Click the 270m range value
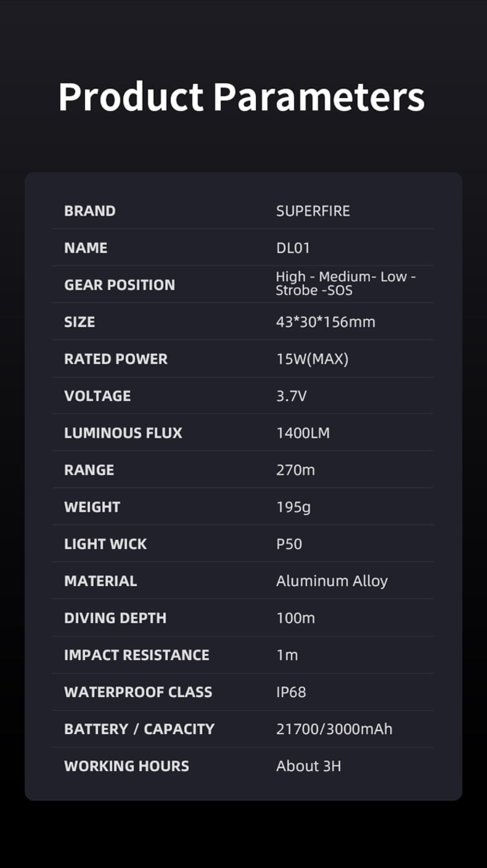The image size is (487, 868). coord(295,470)
